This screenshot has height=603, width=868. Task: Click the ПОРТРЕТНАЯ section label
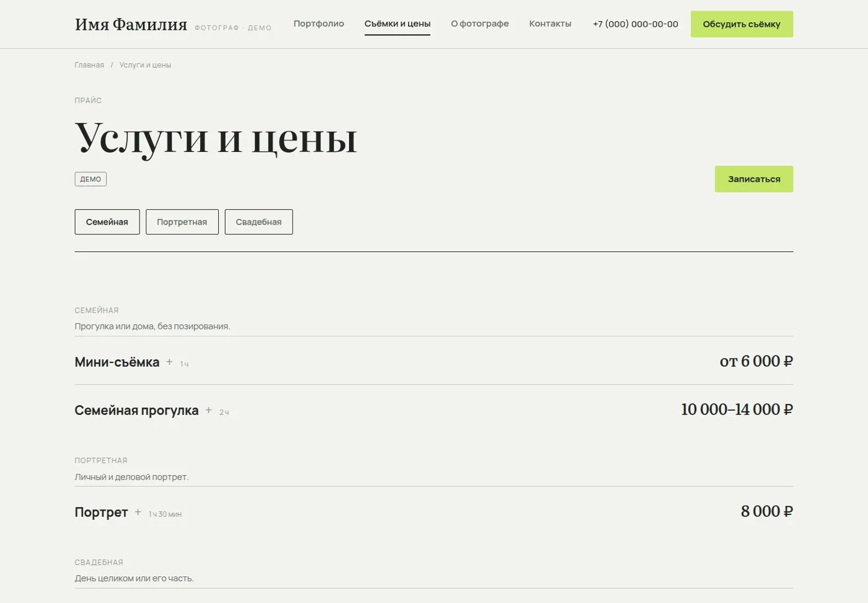[x=101, y=460]
